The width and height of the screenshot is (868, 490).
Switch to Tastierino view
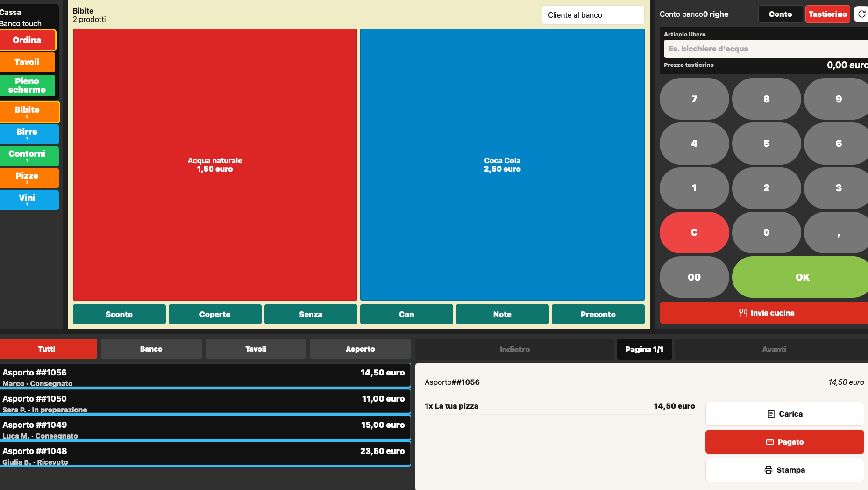[827, 14]
